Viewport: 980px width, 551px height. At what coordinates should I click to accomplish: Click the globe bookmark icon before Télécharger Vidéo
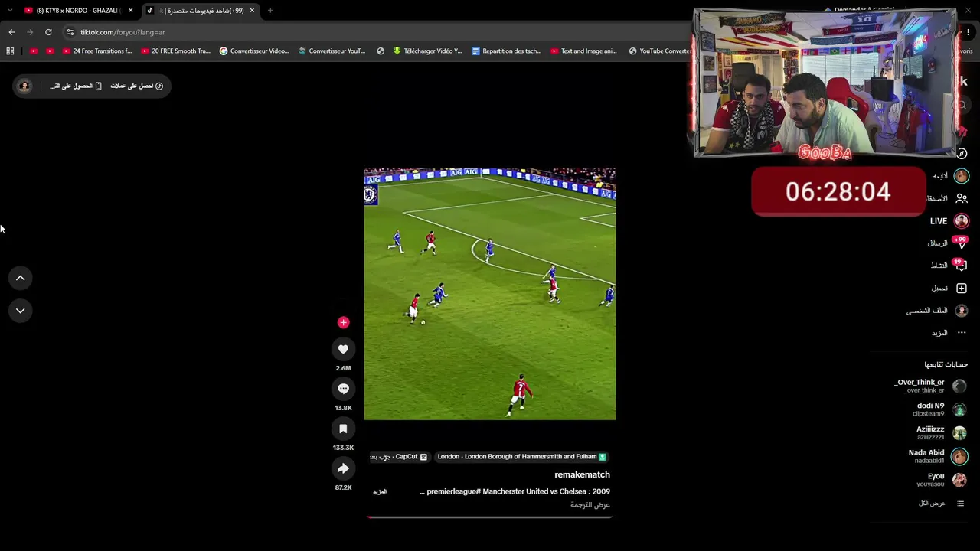coord(381,51)
